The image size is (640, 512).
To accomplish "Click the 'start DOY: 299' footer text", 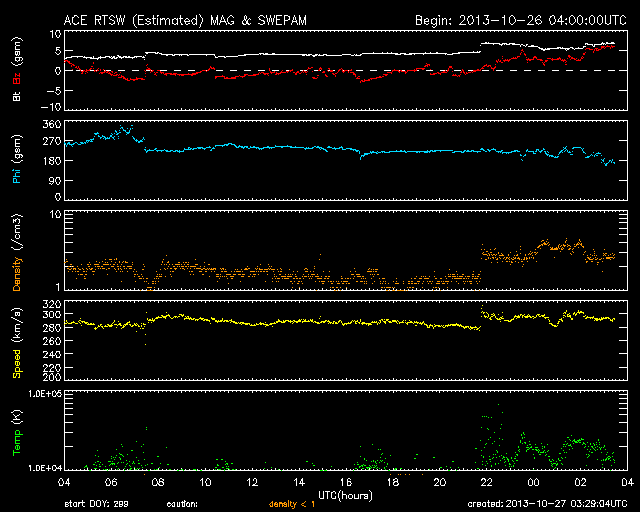I will [96, 504].
